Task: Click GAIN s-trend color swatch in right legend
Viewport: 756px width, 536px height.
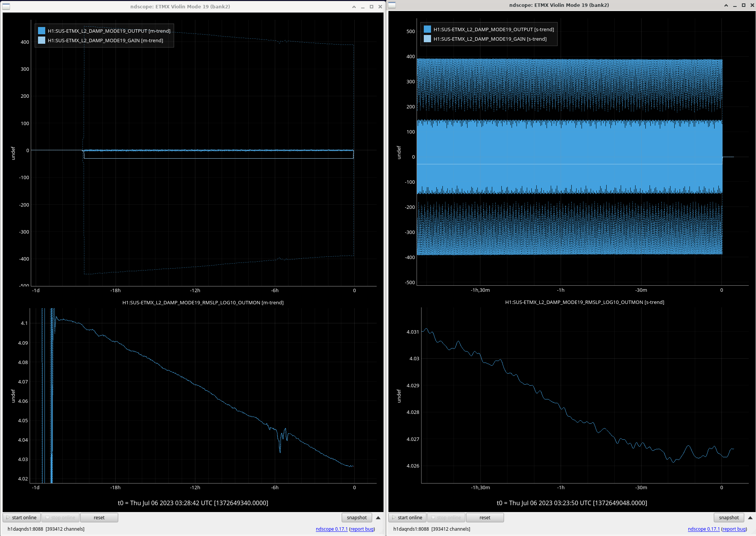Action: tap(427, 39)
